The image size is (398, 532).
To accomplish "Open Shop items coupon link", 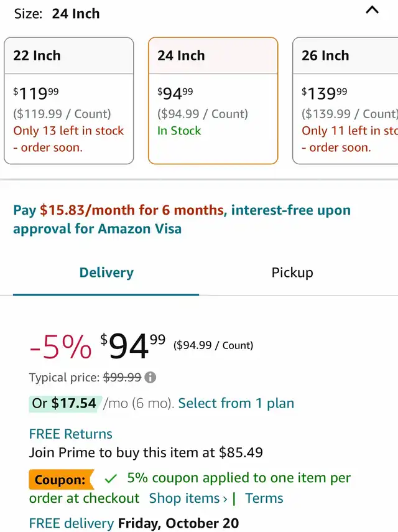I will pos(188,498).
